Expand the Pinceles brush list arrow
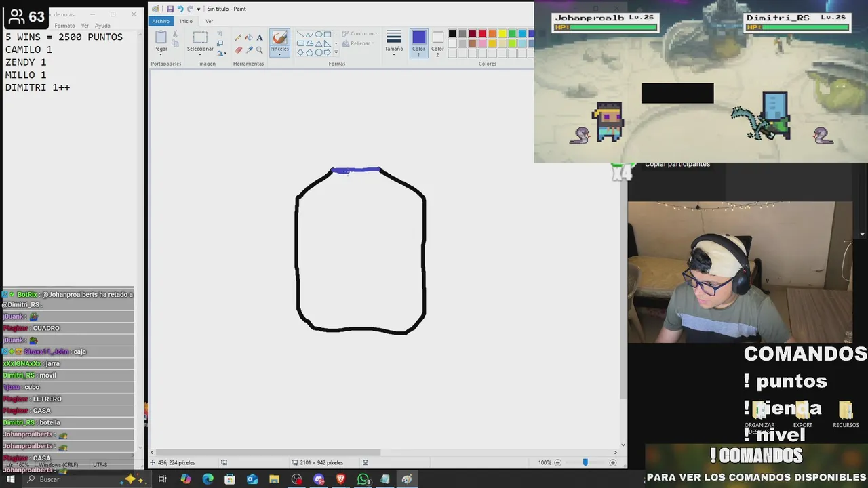Screen dimensions: 868x488 pyautogui.click(x=279, y=54)
